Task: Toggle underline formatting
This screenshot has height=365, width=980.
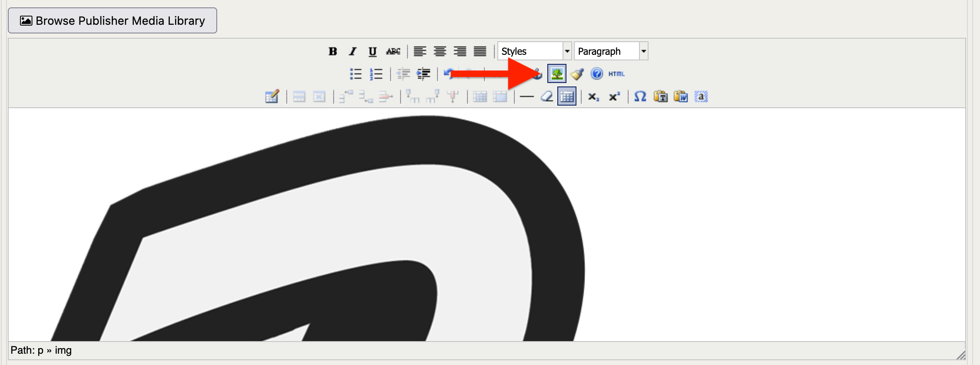Action: coord(373,51)
